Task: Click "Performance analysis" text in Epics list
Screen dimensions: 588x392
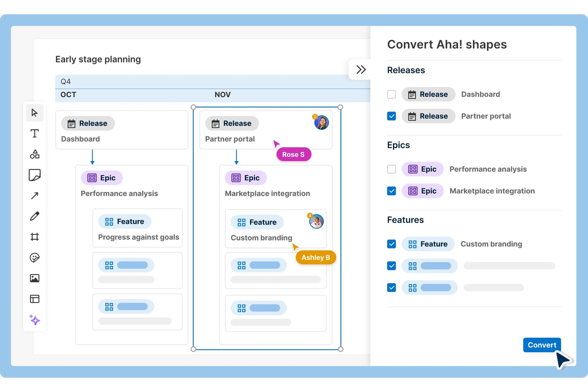Action: [488, 169]
